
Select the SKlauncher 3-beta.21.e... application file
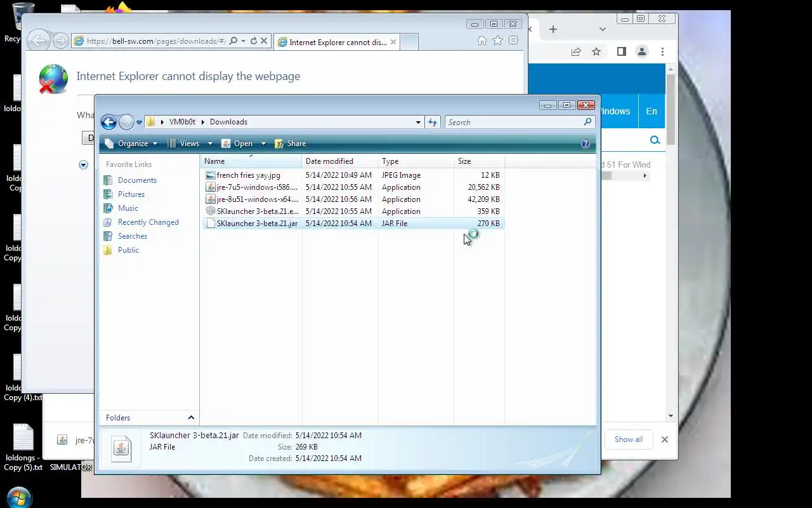pyautogui.click(x=353, y=211)
